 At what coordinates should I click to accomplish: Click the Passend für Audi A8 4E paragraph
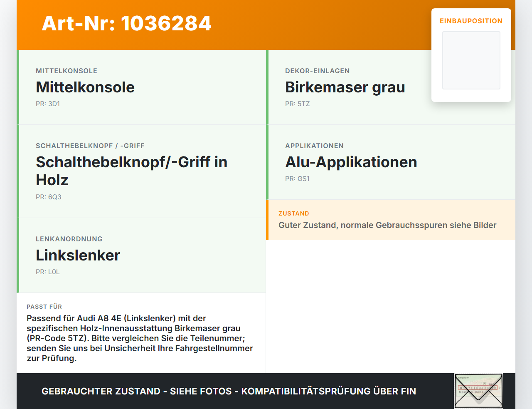tap(140, 338)
